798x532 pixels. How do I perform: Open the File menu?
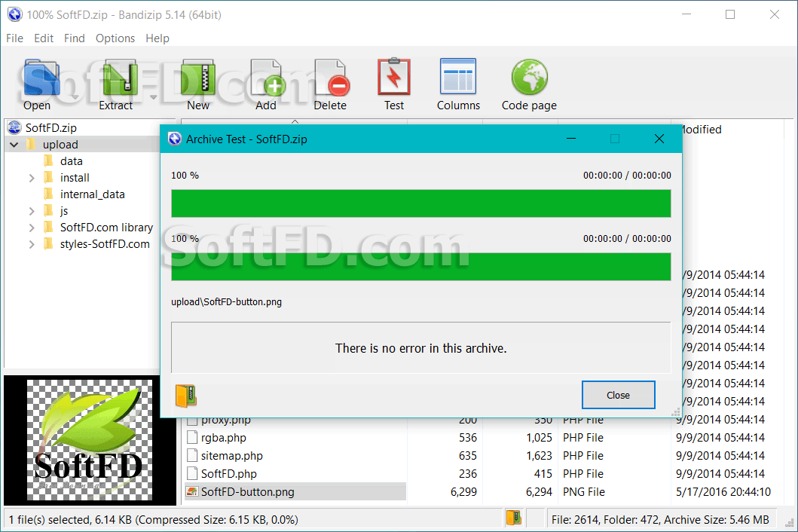(15, 38)
